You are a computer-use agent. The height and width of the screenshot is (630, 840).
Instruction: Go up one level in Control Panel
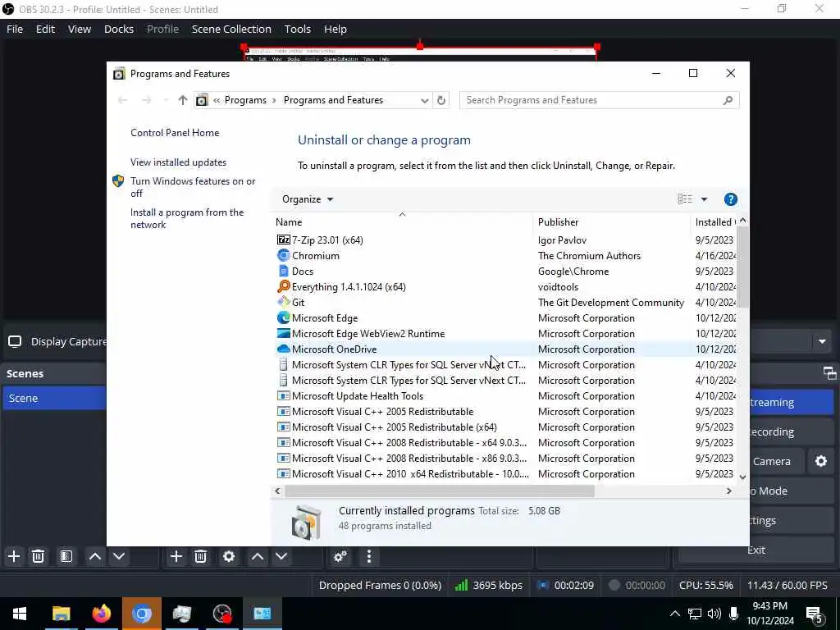(x=183, y=100)
